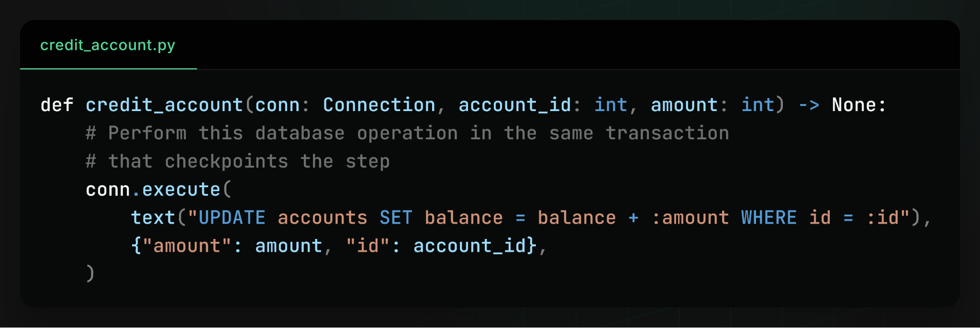The image size is (980, 328).
Task: Click the conn variable before execute
Action: (108, 190)
